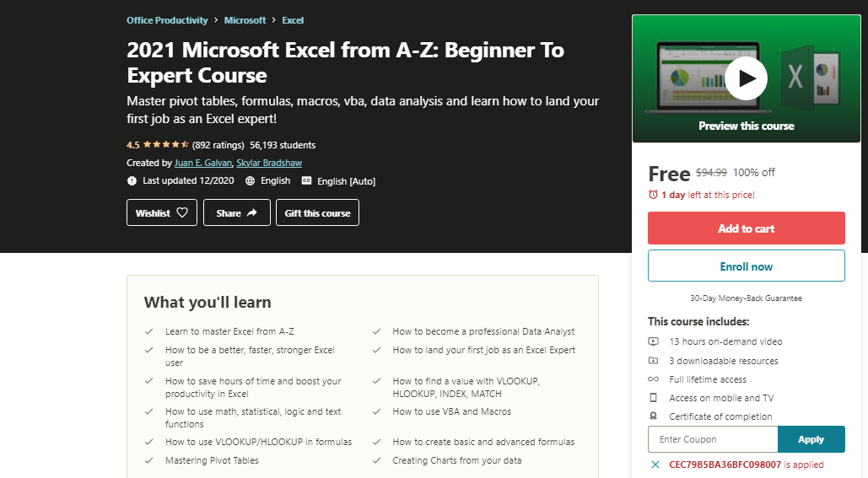The image size is (868, 478).
Task: Go to the Microsoft breadcrumb category
Action: [245, 20]
